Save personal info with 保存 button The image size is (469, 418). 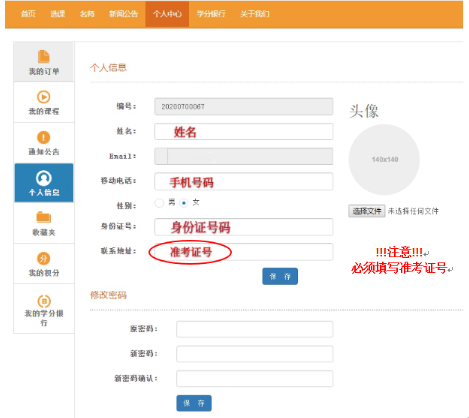click(x=280, y=276)
